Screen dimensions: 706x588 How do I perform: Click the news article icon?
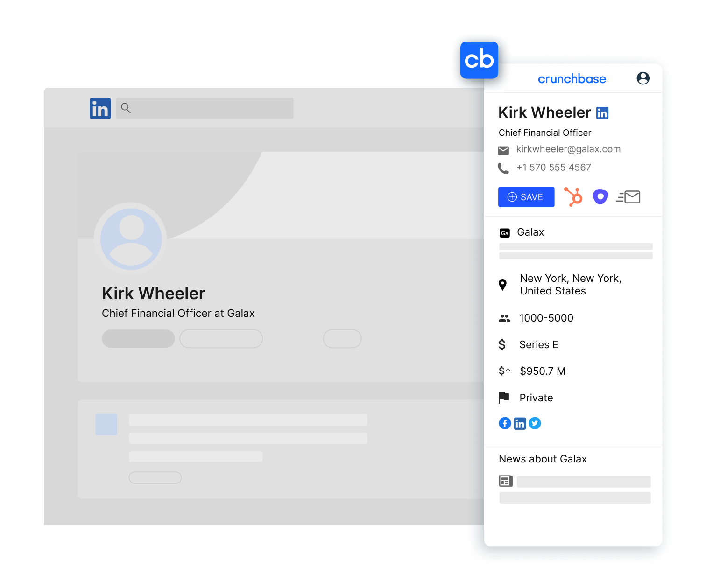tap(506, 481)
